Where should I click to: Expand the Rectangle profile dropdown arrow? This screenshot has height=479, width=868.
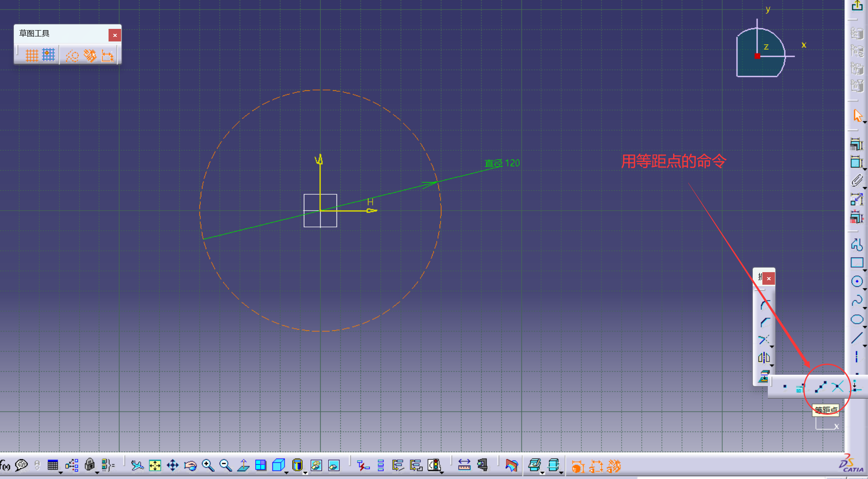(x=865, y=271)
